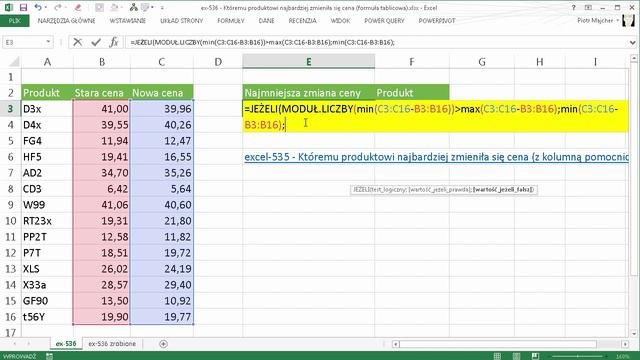This screenshot has height=360, width=640.
Task: Cancel the formula entry with X icon
Action: tap(78, 42)
